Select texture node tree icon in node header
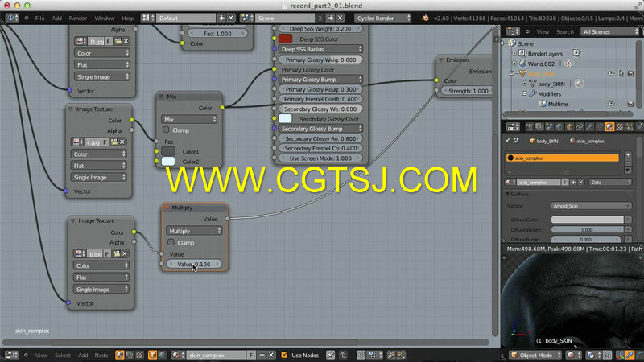Image resolution: width=644 pixels, height=362 pixels. coord(139,355)
